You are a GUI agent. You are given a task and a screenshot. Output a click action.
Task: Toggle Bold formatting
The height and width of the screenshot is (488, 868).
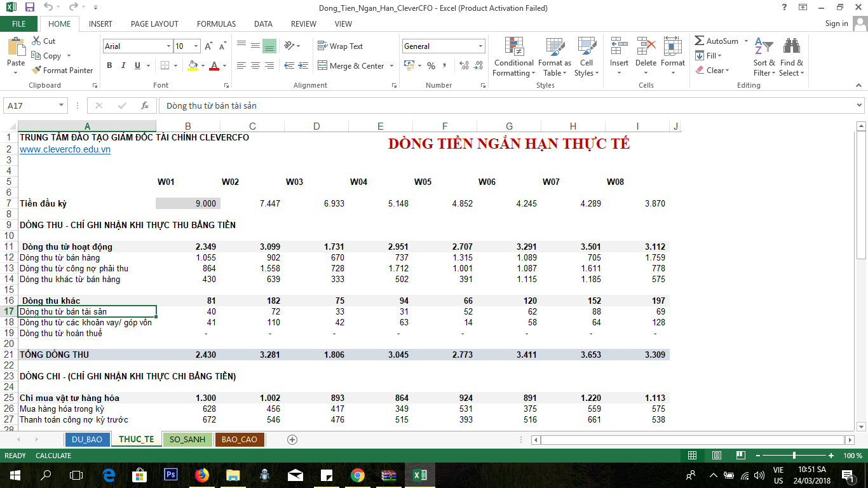[109, 65]
